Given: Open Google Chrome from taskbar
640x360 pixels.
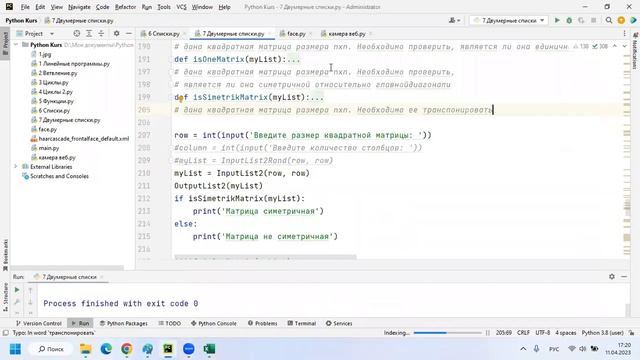Looking at the screenshot, I should point(127,349).
